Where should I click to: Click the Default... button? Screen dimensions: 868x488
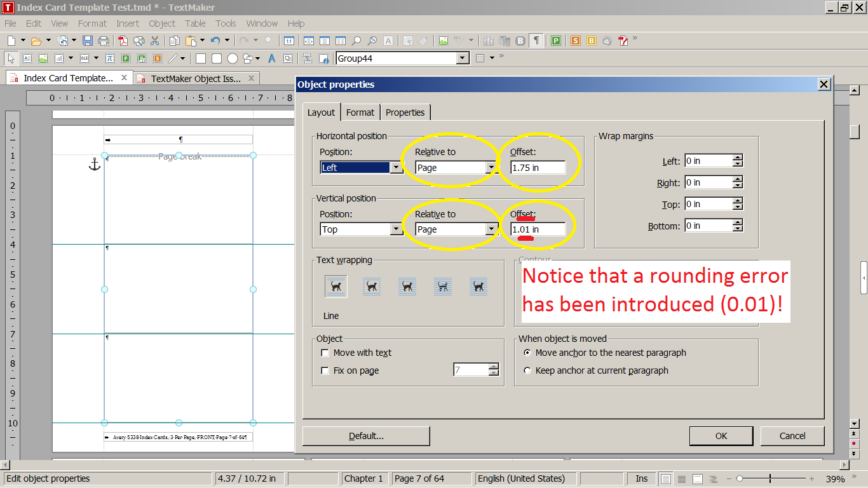click(366, 436)
